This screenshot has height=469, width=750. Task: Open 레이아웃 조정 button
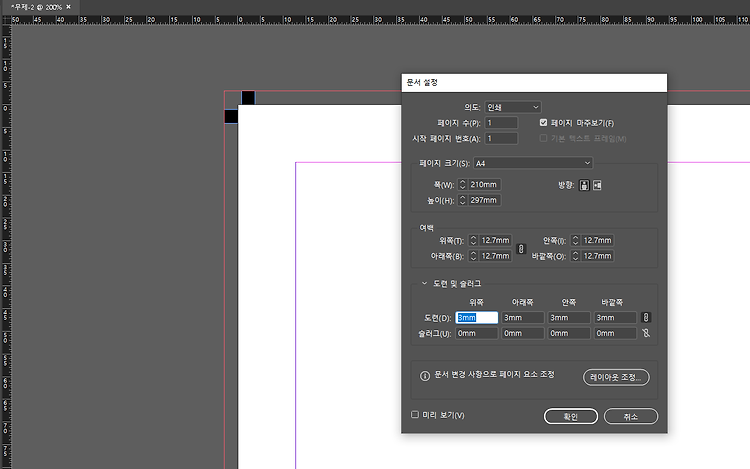click(616, 377)
